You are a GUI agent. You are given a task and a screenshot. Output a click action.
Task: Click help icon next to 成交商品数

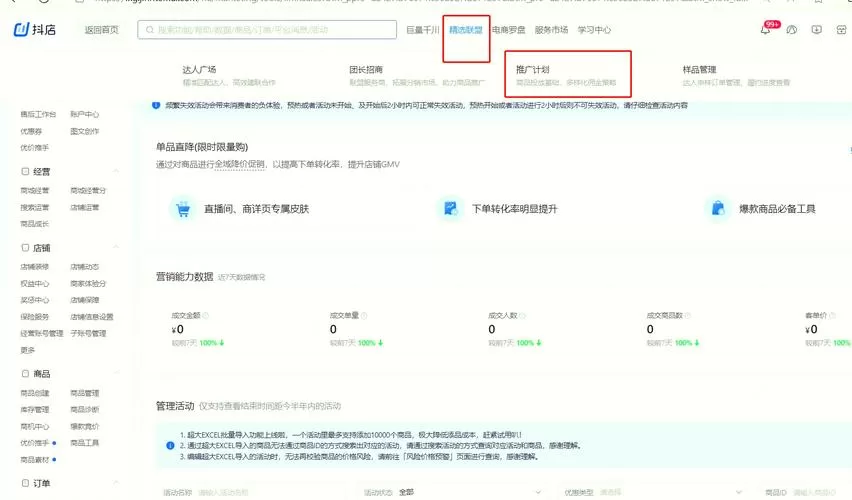[687, 315]
